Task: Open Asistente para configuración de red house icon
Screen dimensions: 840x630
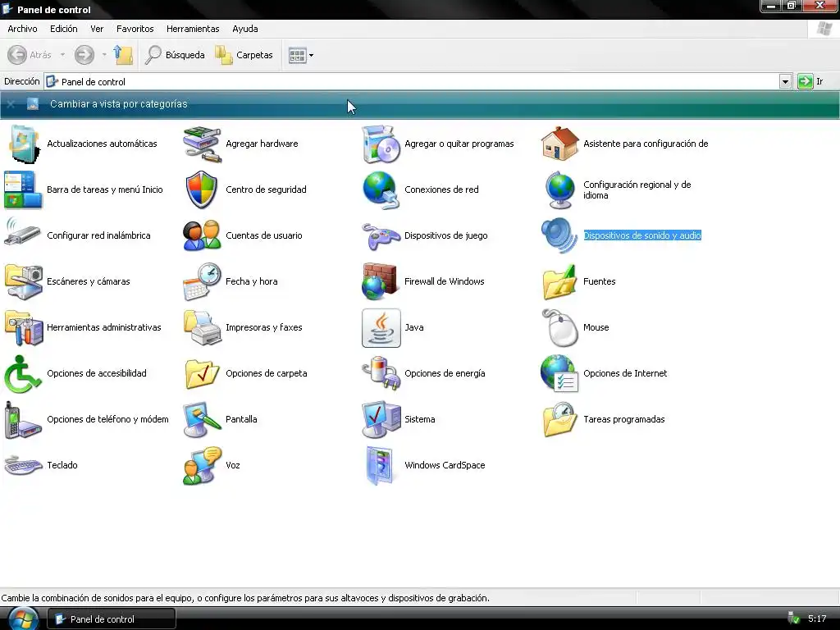Action: (559, 144)
